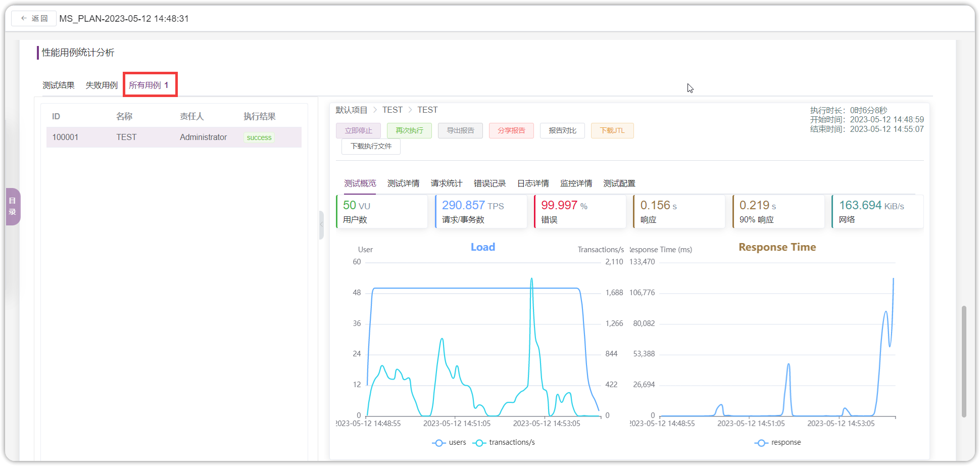
Task: Click Administrator in the case row
Action: coord(203,137)
